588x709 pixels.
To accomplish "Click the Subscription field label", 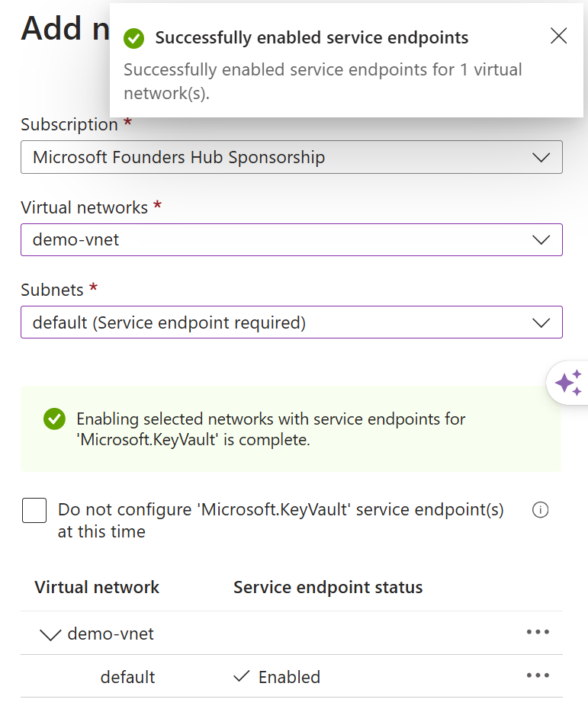I will (x=69, y=124).
